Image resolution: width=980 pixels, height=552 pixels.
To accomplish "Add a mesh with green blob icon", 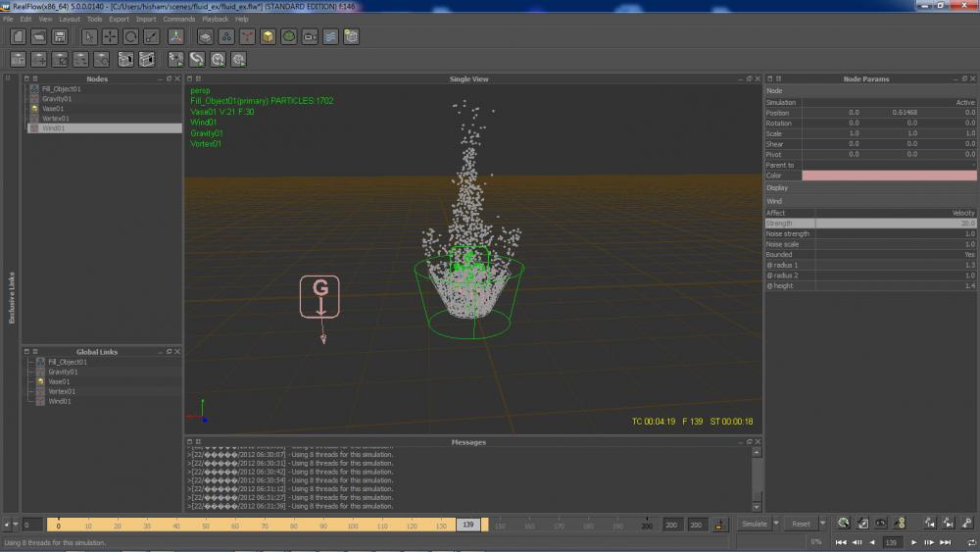I will (x=289, y=37).
